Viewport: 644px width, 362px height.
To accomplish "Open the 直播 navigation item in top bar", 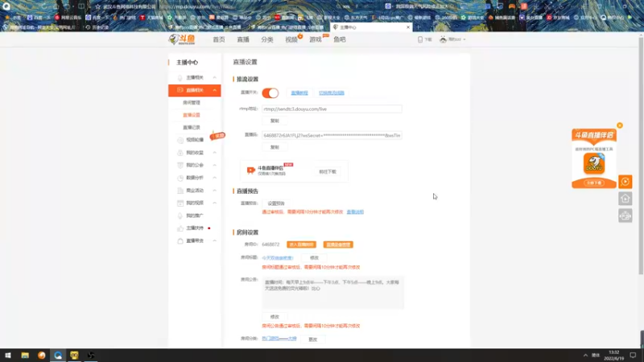I will pyautogui.click(x=243, y=39).
